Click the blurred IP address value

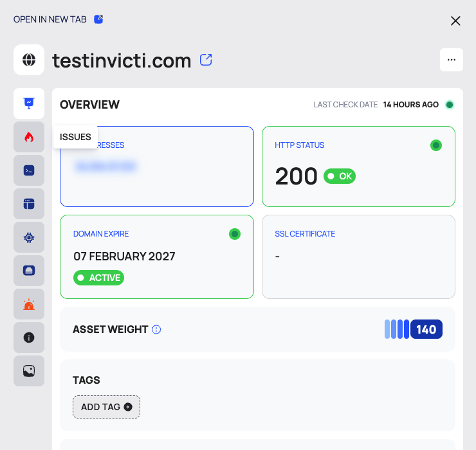pos(106,166)
